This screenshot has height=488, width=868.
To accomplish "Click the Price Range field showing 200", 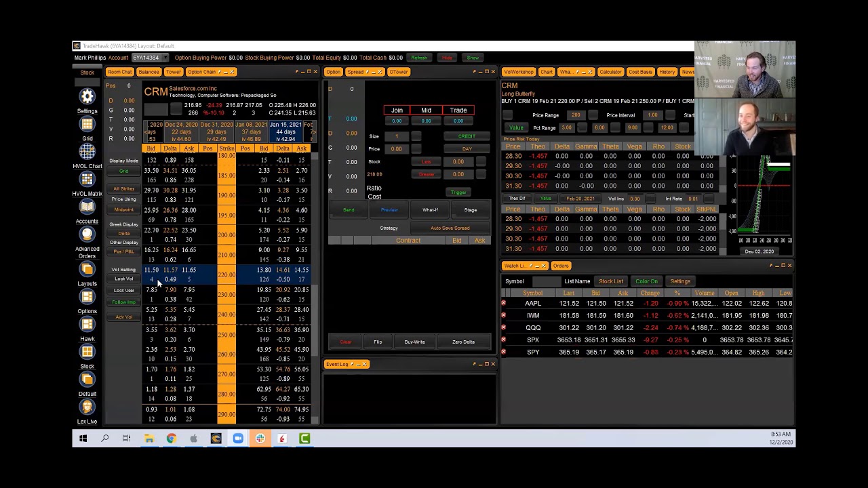I will [576, 115].
